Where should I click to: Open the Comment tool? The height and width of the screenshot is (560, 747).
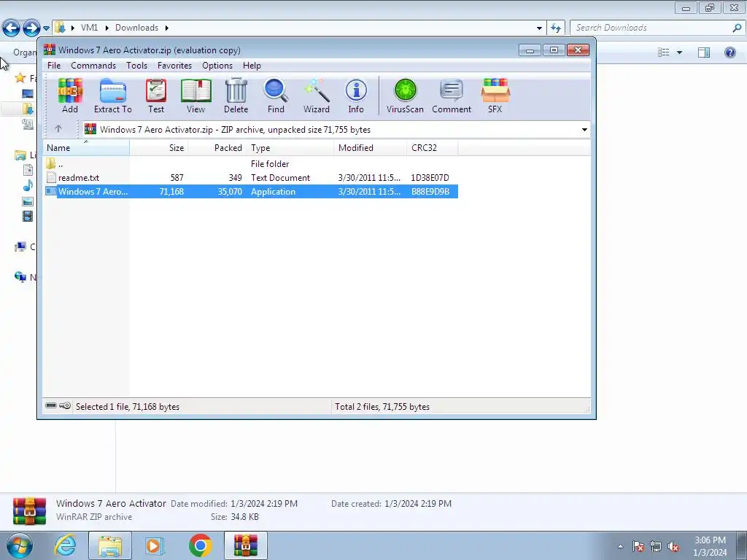(451, 96)
